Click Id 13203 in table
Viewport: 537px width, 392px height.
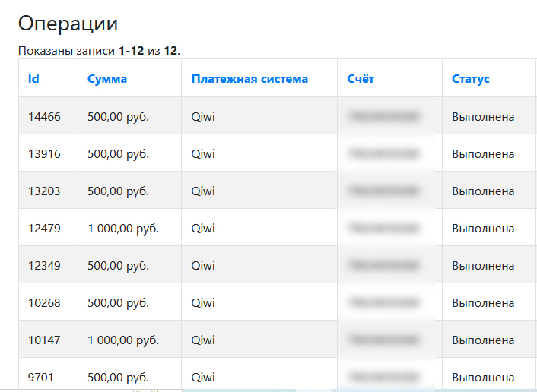44,191
